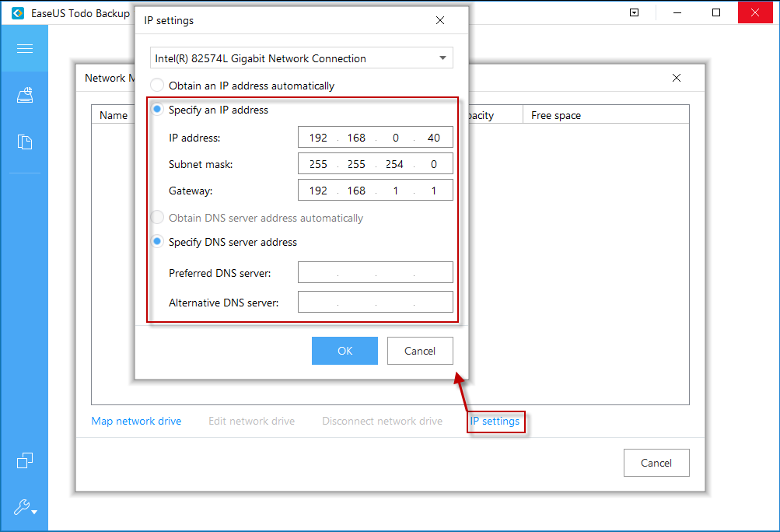Click the Preferred DNS server field
Image resolution: width=780 pixels, height=532 pixels.
tap(375, 273)
